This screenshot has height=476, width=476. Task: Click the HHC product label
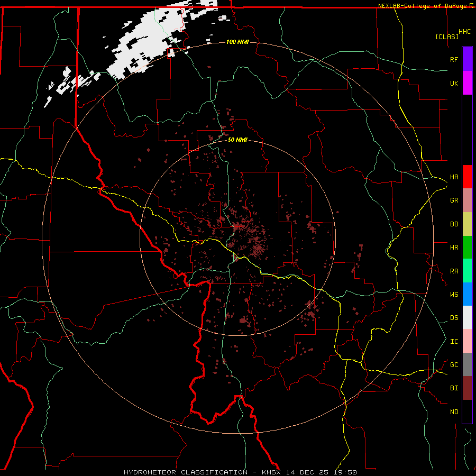(x=464, y=32)
